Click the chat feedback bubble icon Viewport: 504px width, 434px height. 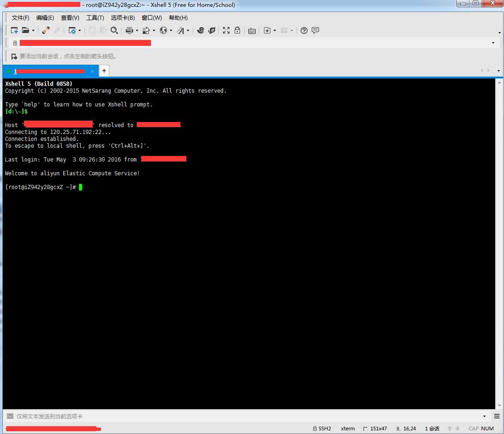(315, 30)
